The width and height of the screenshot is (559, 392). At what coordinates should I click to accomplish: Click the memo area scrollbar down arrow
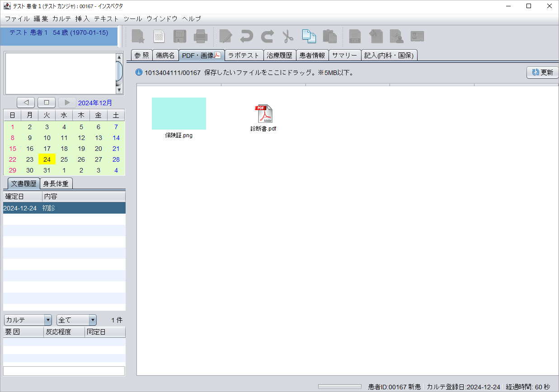click(119, 90)
